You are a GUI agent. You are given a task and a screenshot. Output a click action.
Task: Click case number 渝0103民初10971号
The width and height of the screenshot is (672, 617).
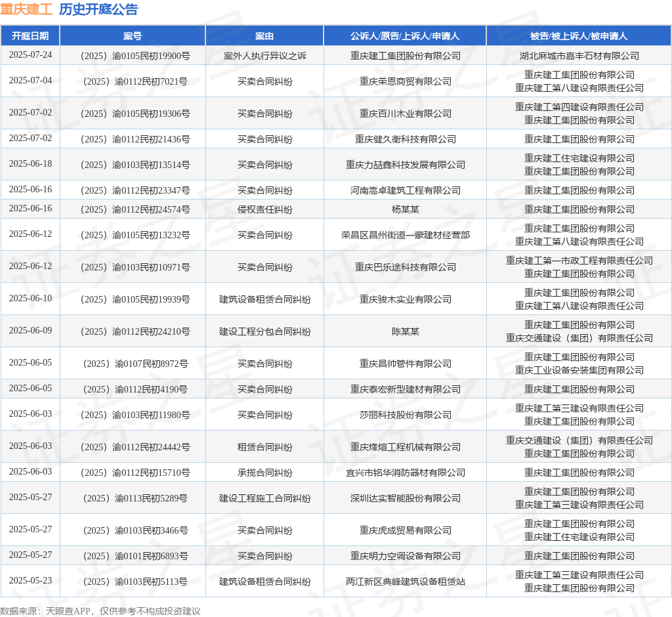click(135, 267)
